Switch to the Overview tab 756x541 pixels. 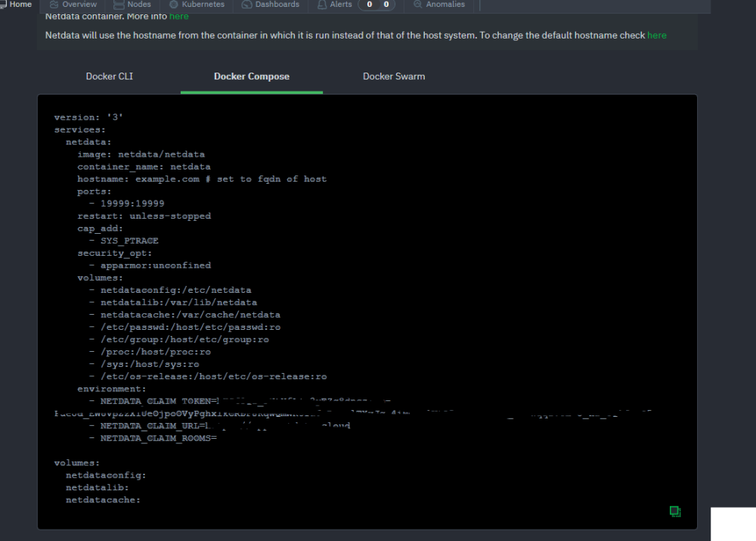point(73,5)
